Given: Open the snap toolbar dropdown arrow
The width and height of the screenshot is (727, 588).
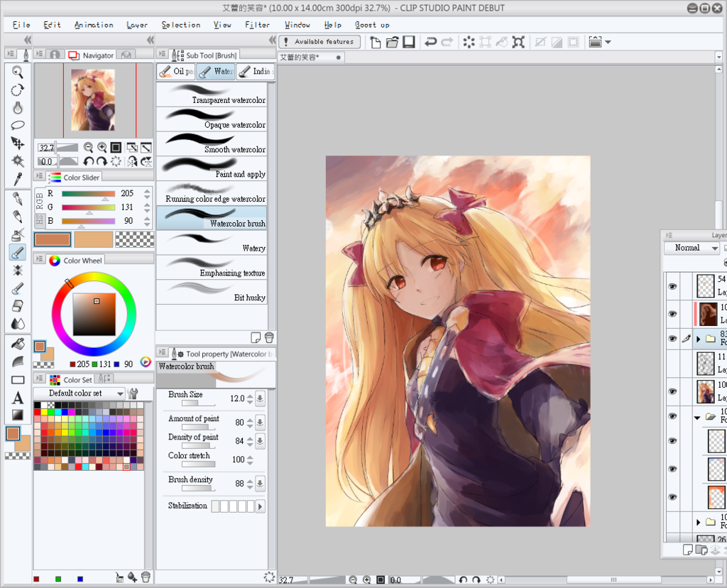Looking at the screenshot, I should 608,42.
